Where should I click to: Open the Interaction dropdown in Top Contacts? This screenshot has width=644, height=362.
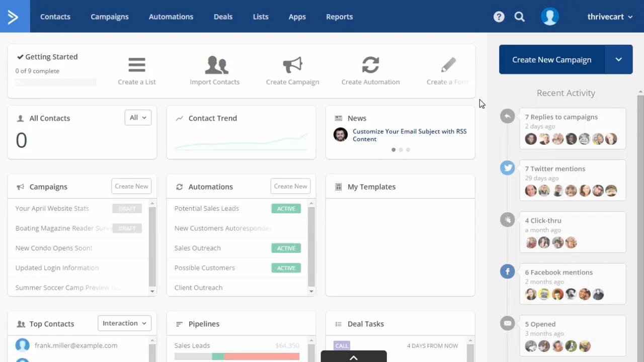(124, 323)
